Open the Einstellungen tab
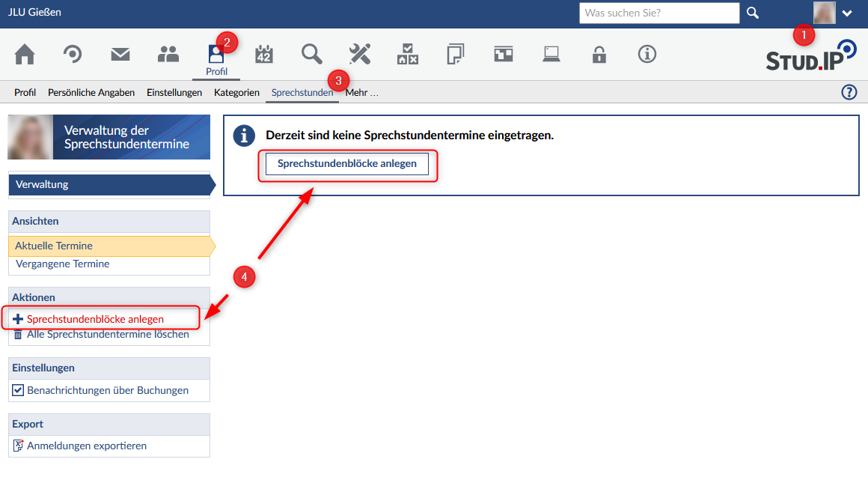Viewport: 868px width, 483px height. pos(174,93)
